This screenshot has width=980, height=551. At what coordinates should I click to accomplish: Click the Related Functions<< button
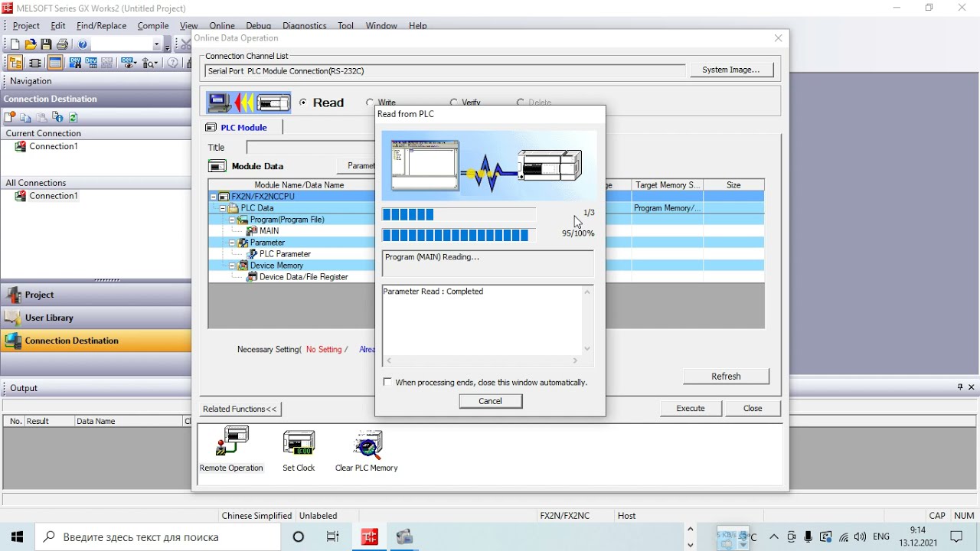[240, 409]
